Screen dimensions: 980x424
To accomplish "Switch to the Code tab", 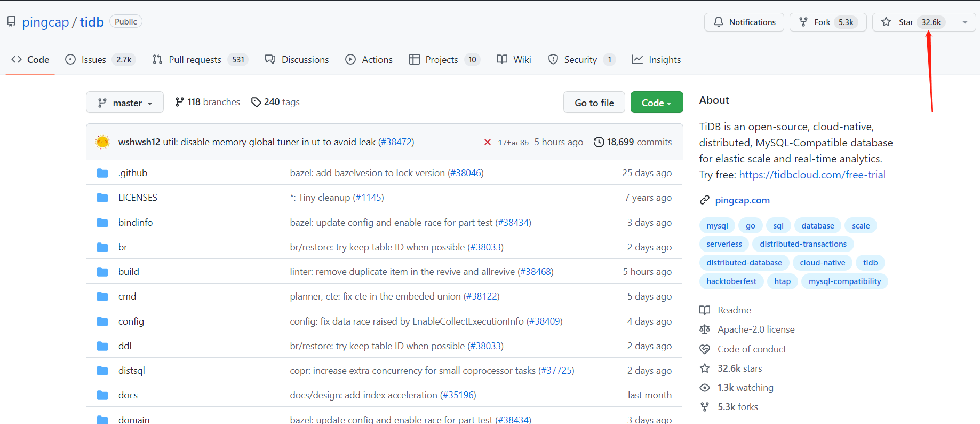I will pyautogui.click(x=30, y=60).
